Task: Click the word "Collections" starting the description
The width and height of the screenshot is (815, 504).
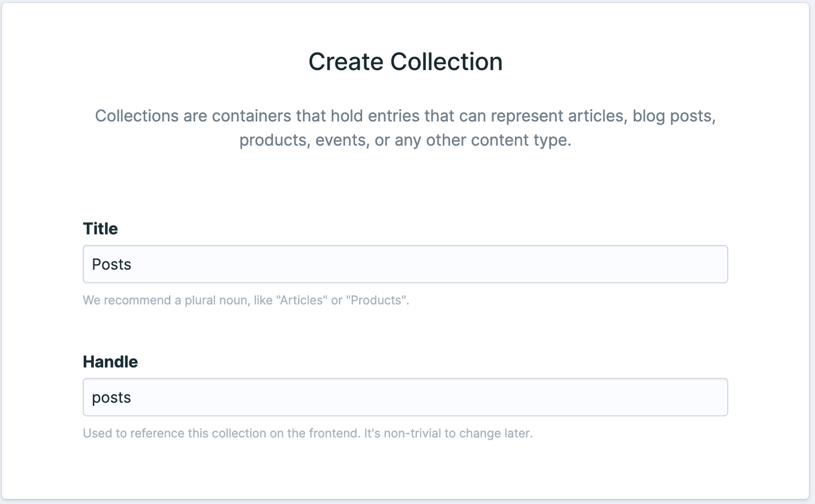Action: pos(137,116)
